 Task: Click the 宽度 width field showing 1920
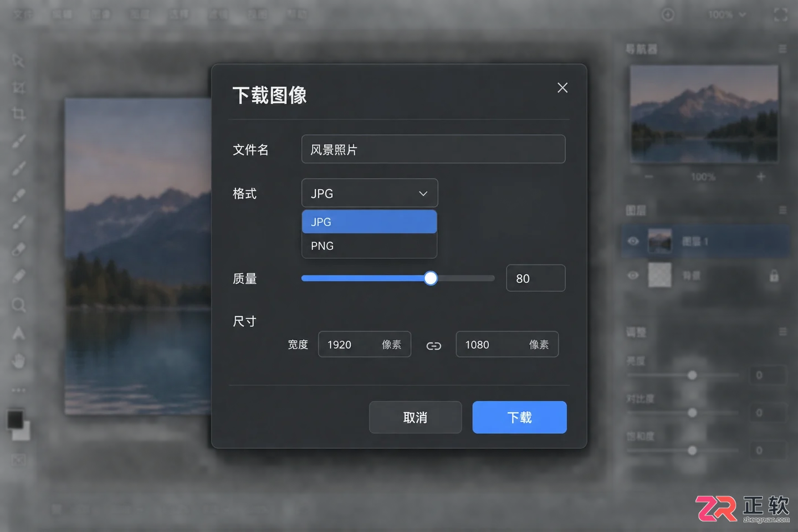point(365,344)
